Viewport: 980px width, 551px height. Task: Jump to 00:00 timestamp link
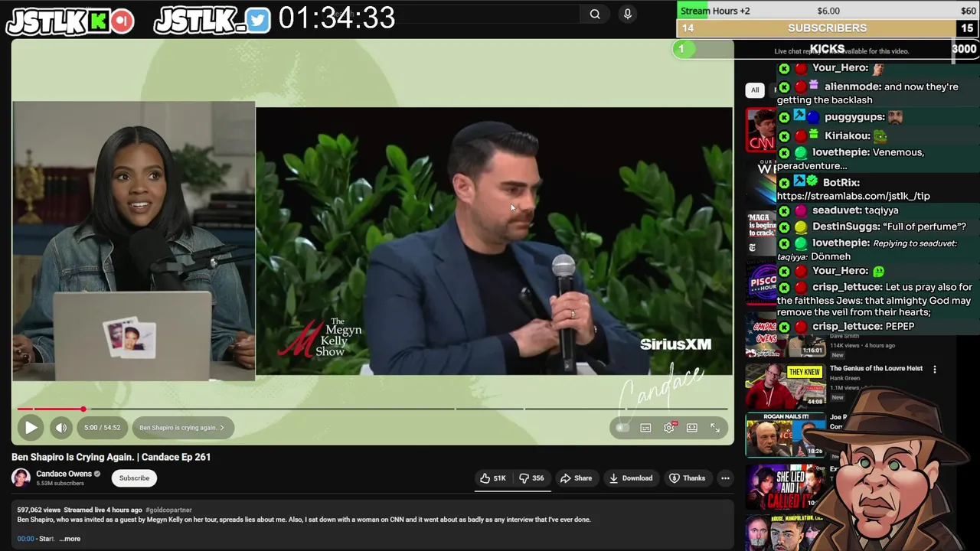(x=25, y=539)
